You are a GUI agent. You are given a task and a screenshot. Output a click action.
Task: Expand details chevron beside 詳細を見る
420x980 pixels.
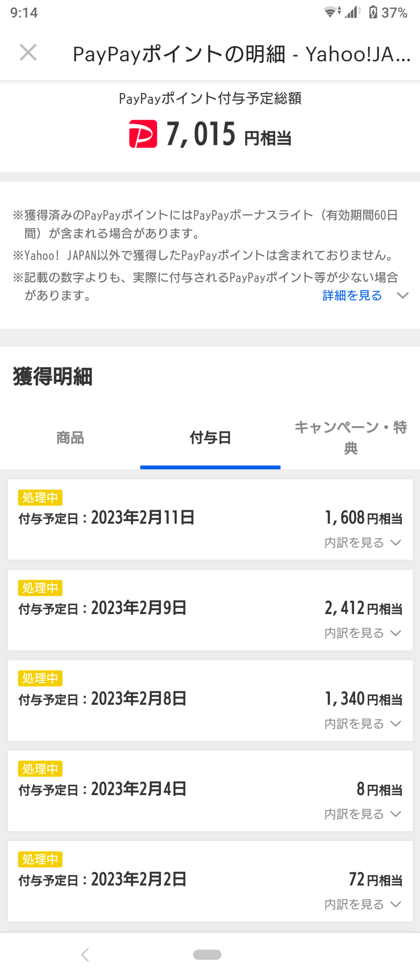coord(403,296)
